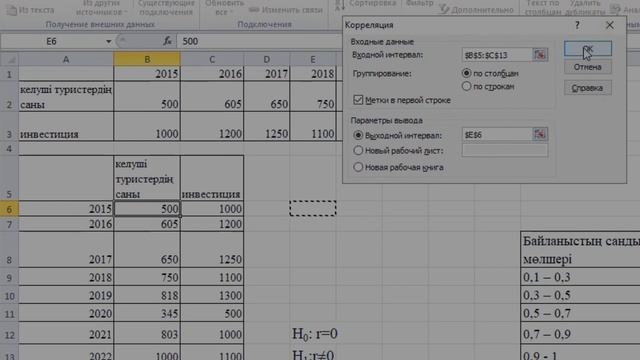Click table row 0,5 – 0,7

(x=580, y=313)
